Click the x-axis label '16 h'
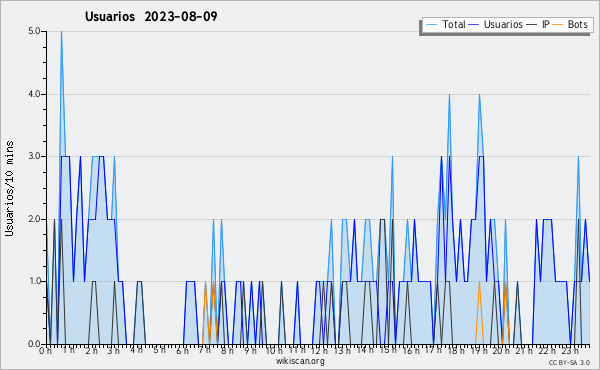600x370 pixels. [411, 351]
